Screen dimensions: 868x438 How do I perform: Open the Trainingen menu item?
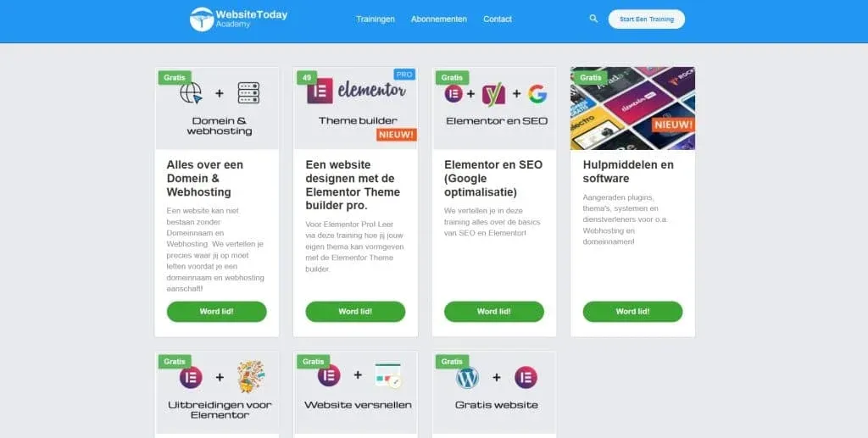[x=376, y=19]
